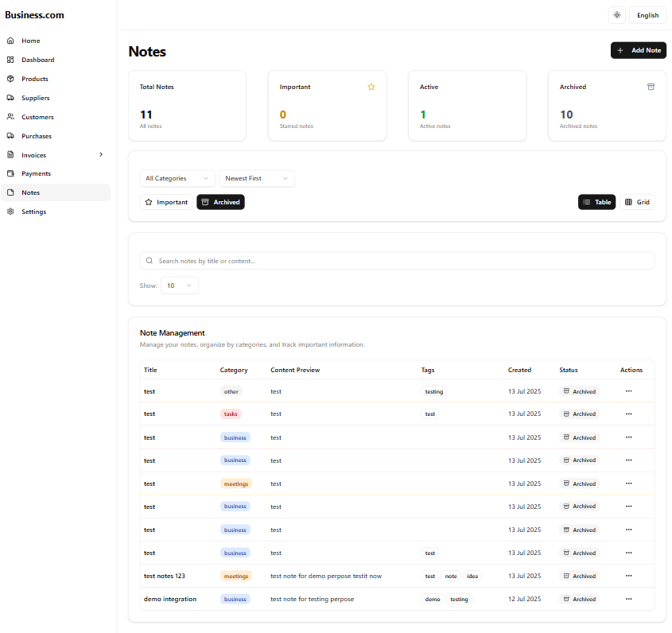Click 'test note for testing perpose' preview

(x=312, y=599)
